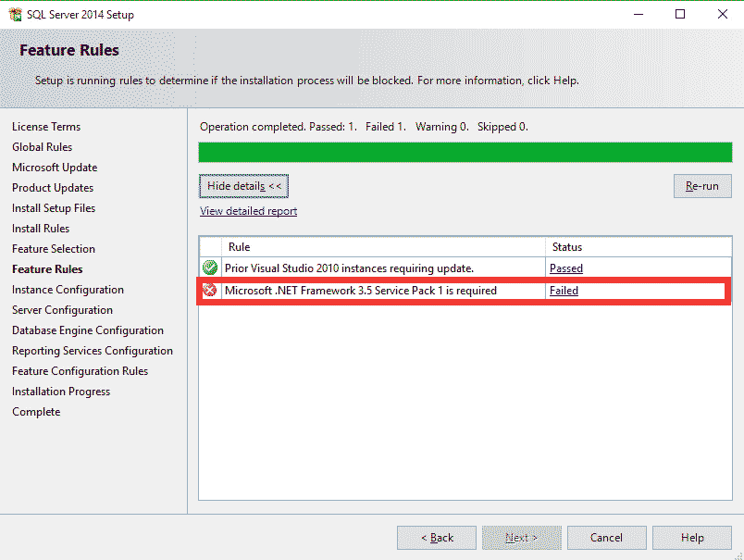This screenshot has height=560, width=744.
Task: Click the green operation progress bar
Action: (x=465, y=152)
